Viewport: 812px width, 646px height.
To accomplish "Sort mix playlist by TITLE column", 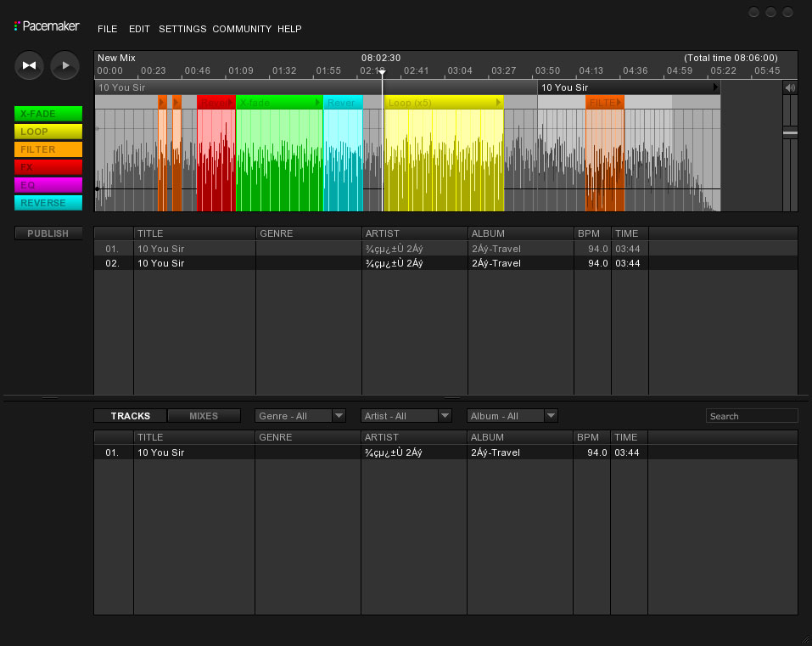I will pyautogui.click(x=194, y=233).
